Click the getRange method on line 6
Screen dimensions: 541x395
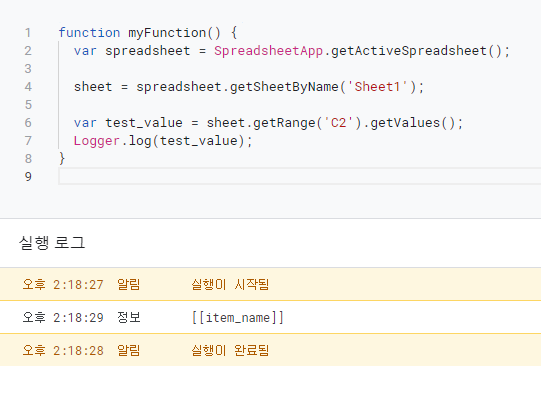point(284,122)
